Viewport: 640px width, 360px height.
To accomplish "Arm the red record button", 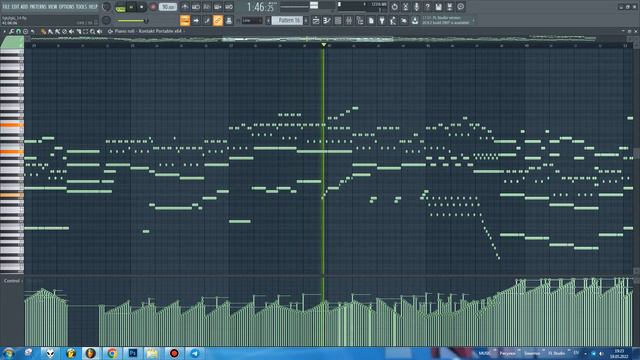I will click(x=153, y=7).
